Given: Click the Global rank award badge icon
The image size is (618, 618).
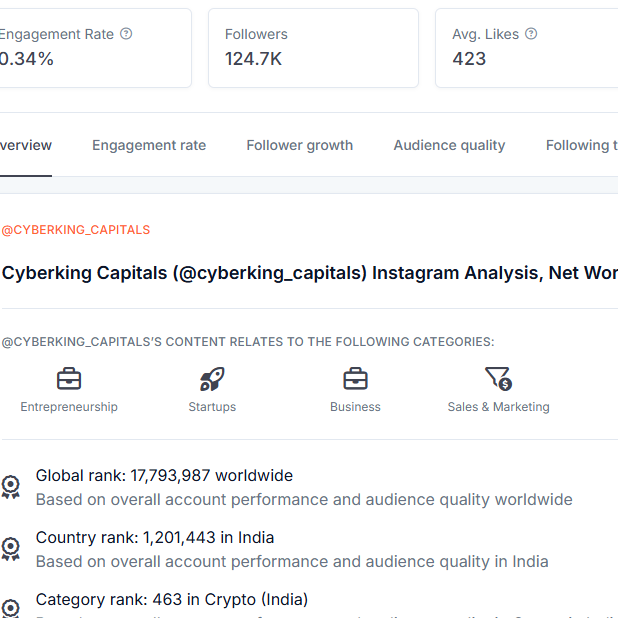Looking at the screenshot, I should click(11, 487).
